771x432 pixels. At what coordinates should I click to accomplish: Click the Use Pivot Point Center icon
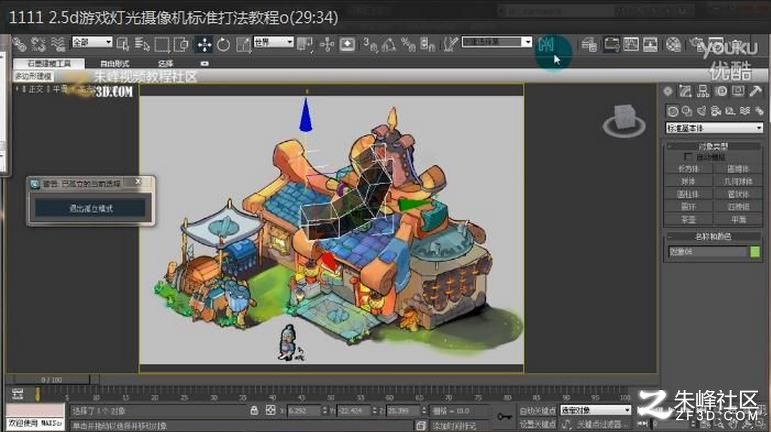click(305, 45)
